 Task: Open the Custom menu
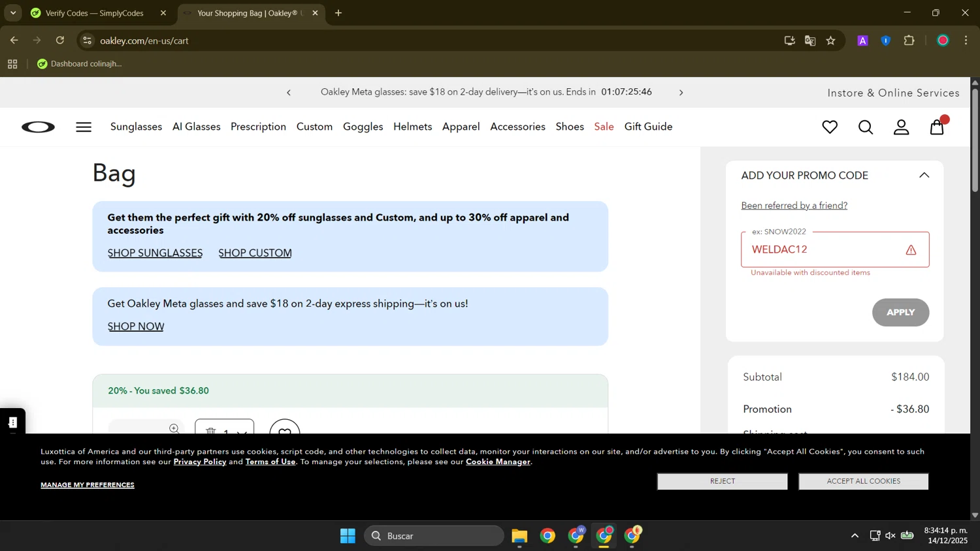pos(314,127)
